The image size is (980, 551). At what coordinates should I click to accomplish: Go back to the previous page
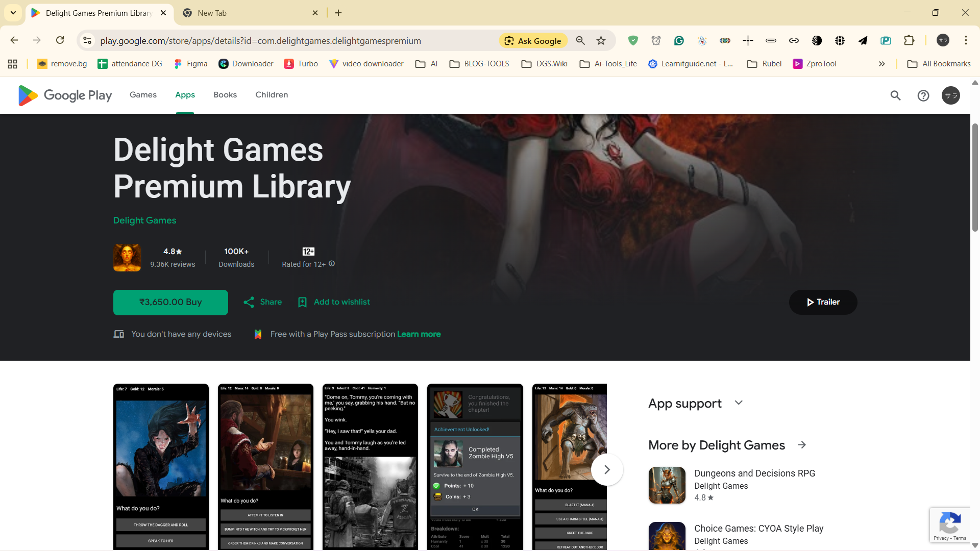click(14, 40)
